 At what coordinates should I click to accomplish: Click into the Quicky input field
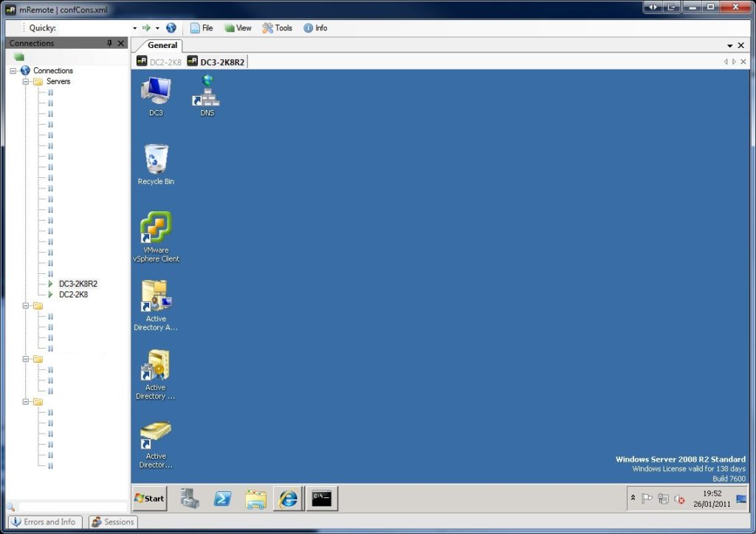click(x=94, y=28)
